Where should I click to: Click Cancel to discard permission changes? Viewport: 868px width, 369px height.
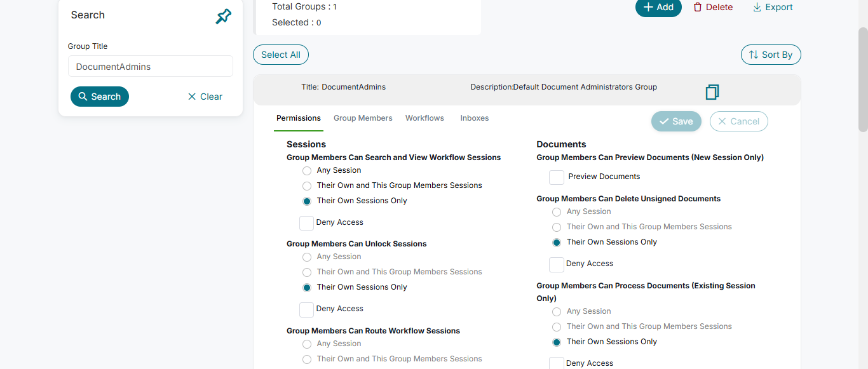point(738,121)
